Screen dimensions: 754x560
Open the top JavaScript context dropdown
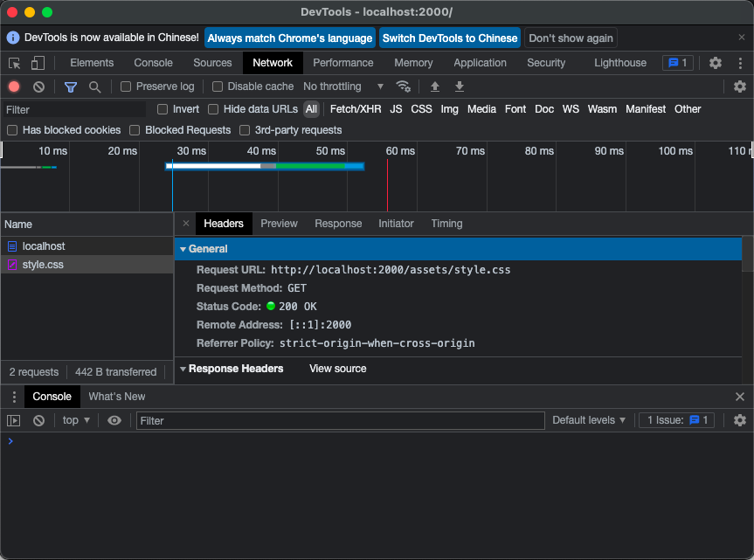coord(76,420)
